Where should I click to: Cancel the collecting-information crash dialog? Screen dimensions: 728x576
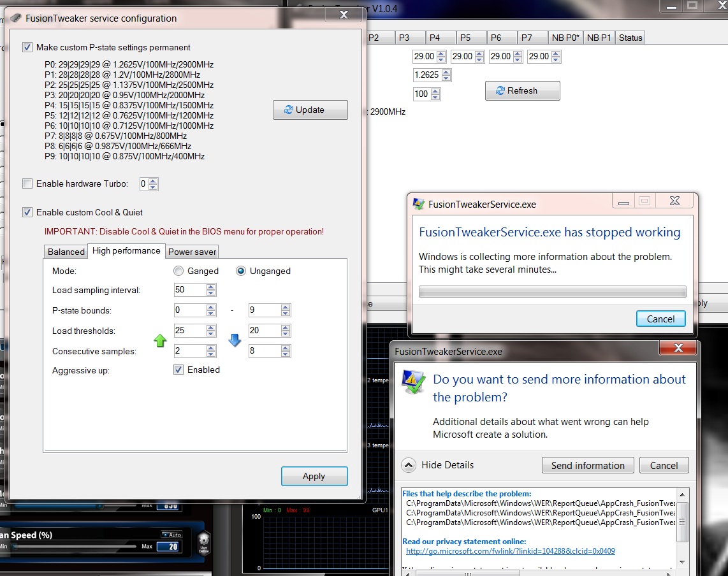[660, 319]
